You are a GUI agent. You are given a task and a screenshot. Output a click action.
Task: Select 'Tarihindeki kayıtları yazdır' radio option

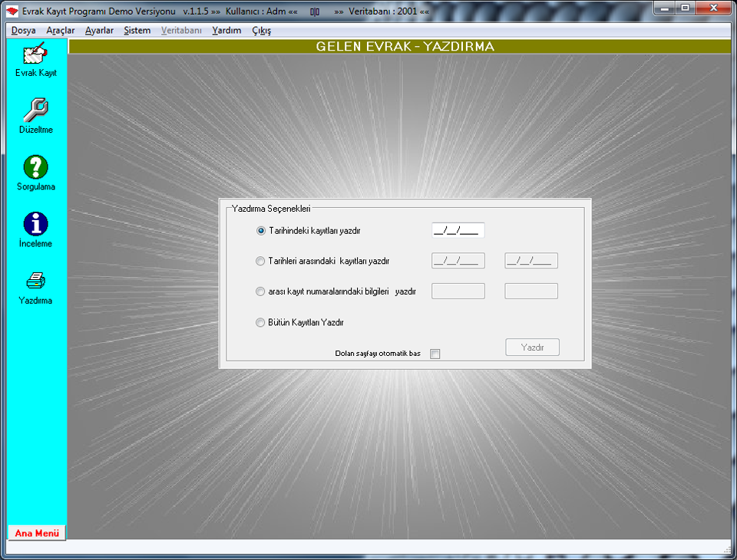click(x=261, y=231)
